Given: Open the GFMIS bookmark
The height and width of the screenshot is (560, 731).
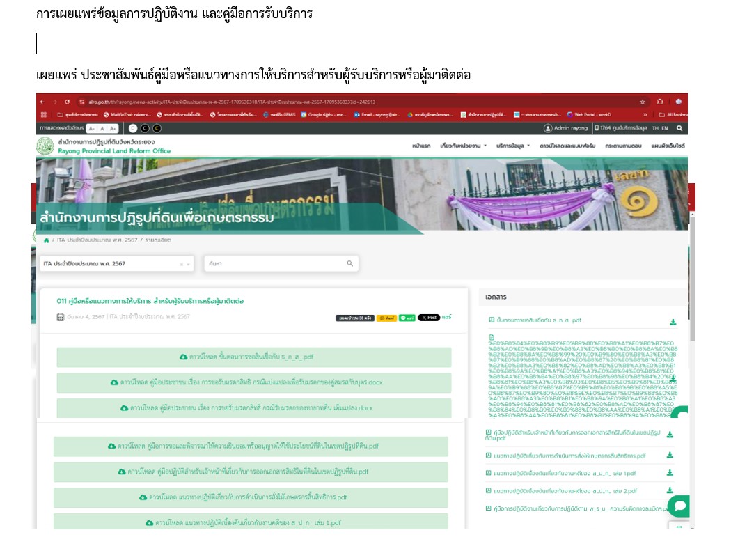Looking at the screenshot, I should point(279,114).
